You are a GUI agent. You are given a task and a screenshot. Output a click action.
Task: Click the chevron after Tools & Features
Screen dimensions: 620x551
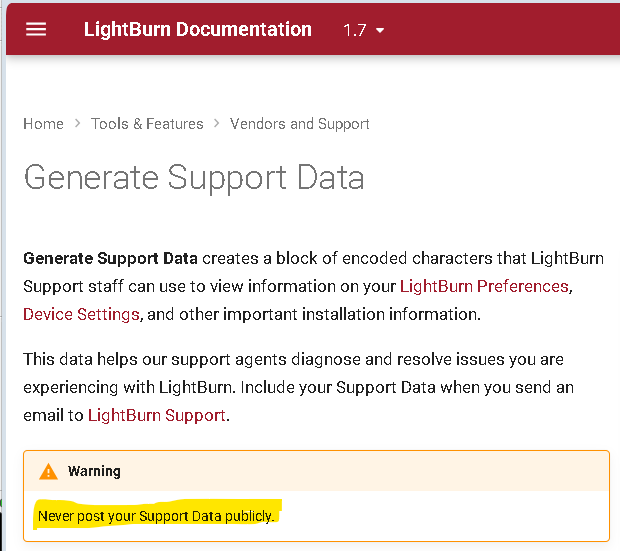click(217, 123)
